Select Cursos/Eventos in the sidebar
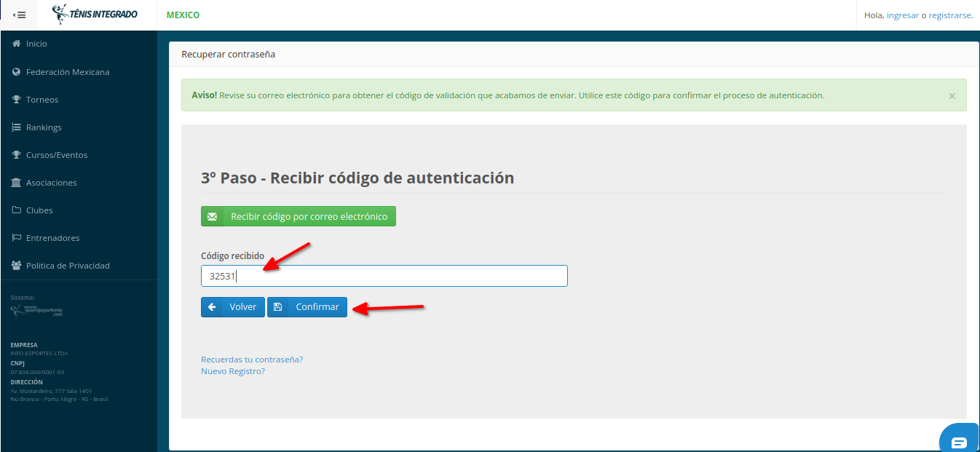980x452 pixels. pyautogui.click(x=57, y=155)
